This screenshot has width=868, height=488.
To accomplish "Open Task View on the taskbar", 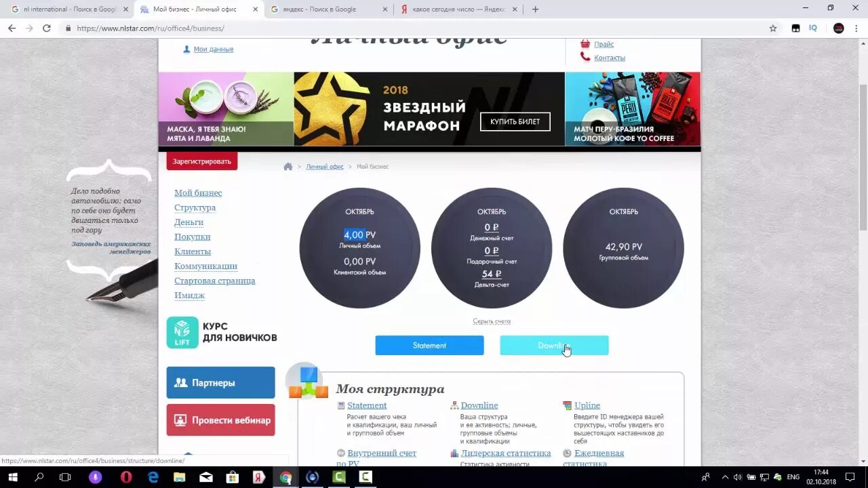I will 65,477.
